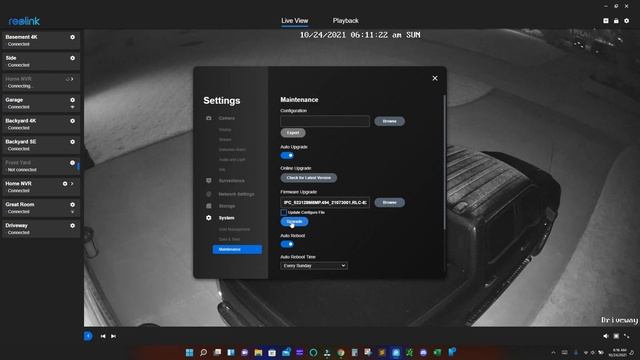Select Camera section in Settings

227,118
